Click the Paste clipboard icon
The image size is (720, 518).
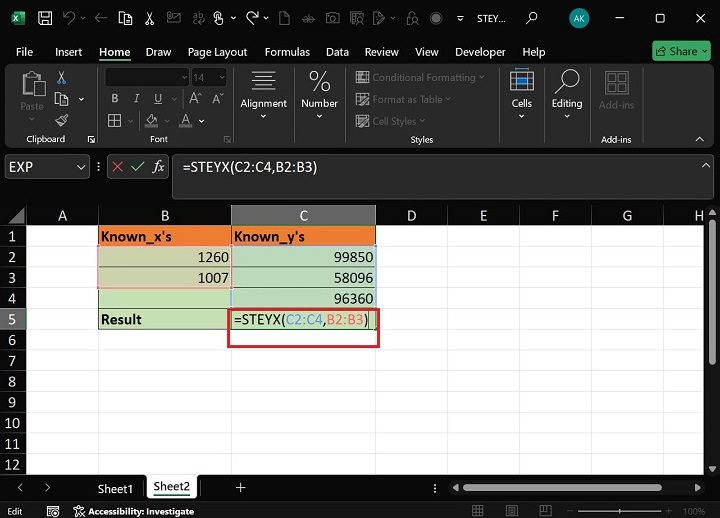point(34,84)
